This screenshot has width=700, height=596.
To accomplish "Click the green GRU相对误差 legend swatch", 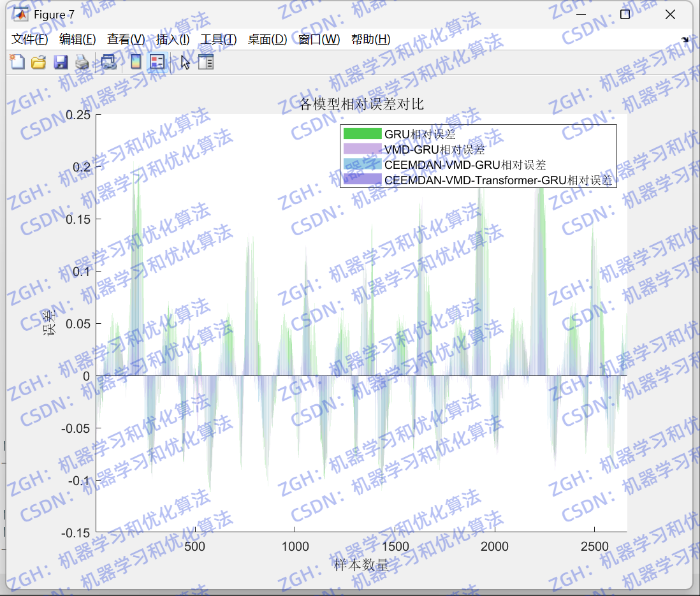I will [363, 134].
